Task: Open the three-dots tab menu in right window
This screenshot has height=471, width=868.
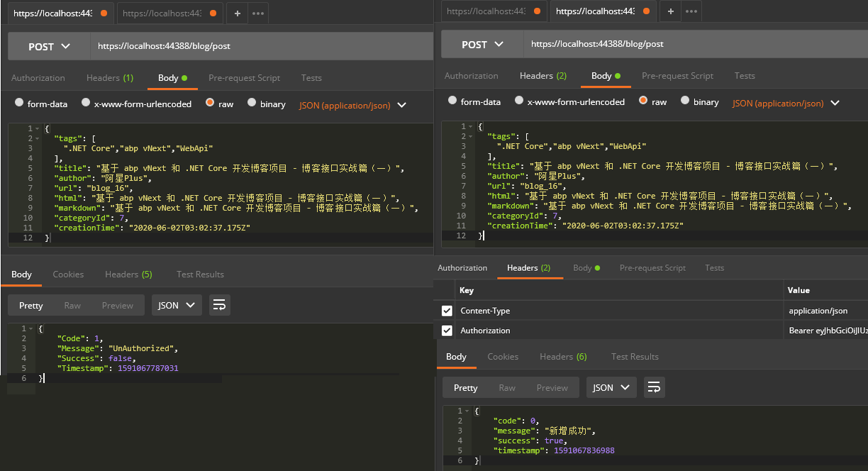Action: pos(691,11)
